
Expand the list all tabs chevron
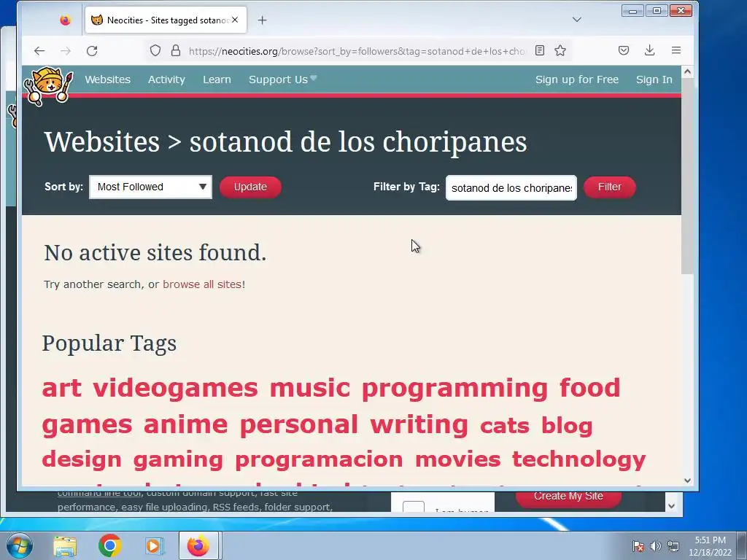(x=577, y=20)
